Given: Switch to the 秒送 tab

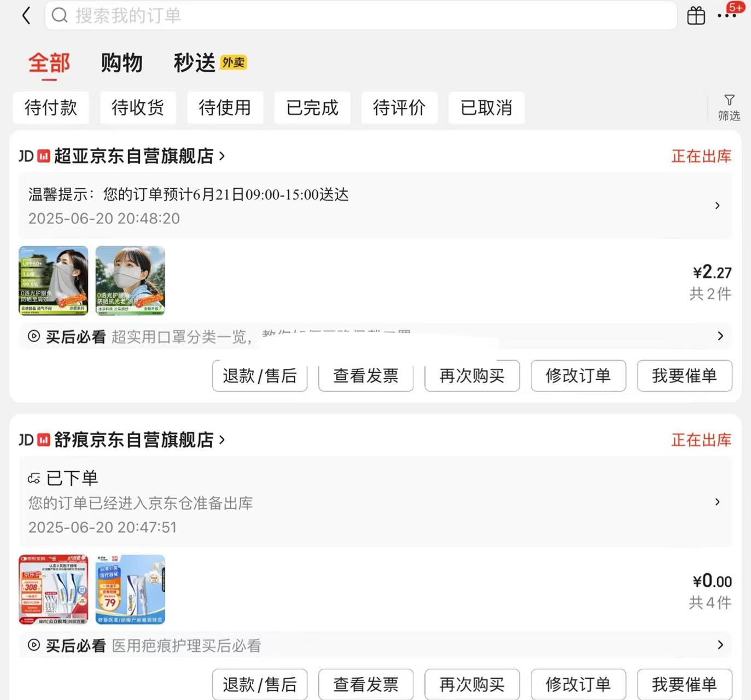Looking at the screenshot, I should (x=195, y=63).
